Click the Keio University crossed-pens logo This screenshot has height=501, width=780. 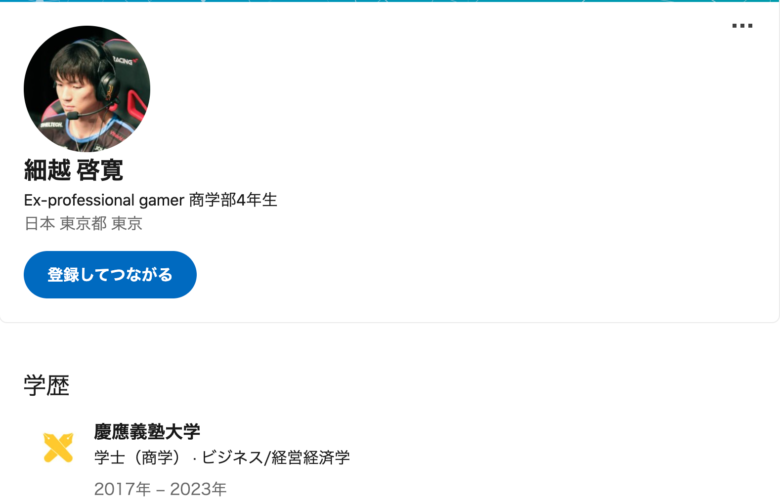click(58, 447)
